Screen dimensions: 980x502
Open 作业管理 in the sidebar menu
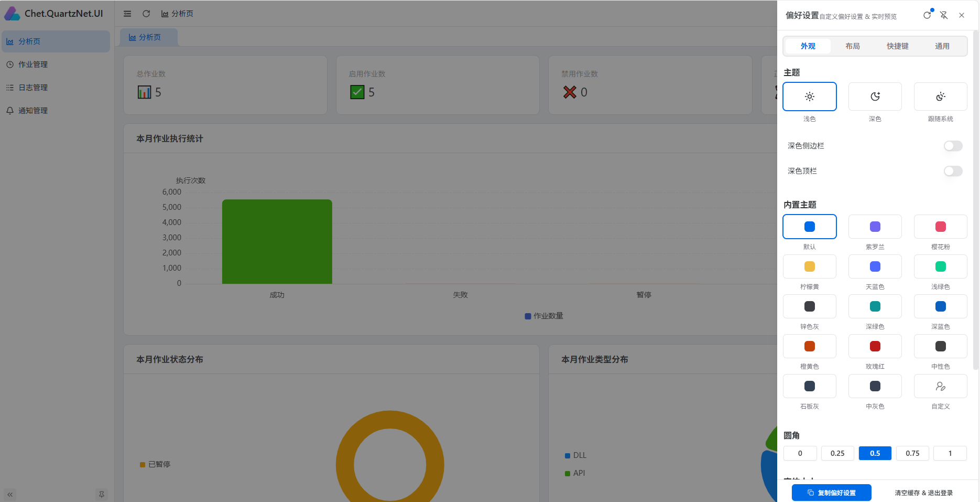pyautogui.click(x=56, y=65)
